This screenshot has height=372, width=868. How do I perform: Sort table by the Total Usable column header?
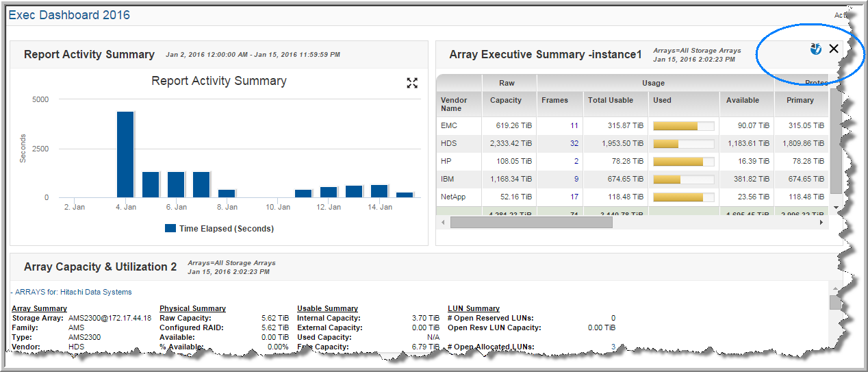coord(610,100)
